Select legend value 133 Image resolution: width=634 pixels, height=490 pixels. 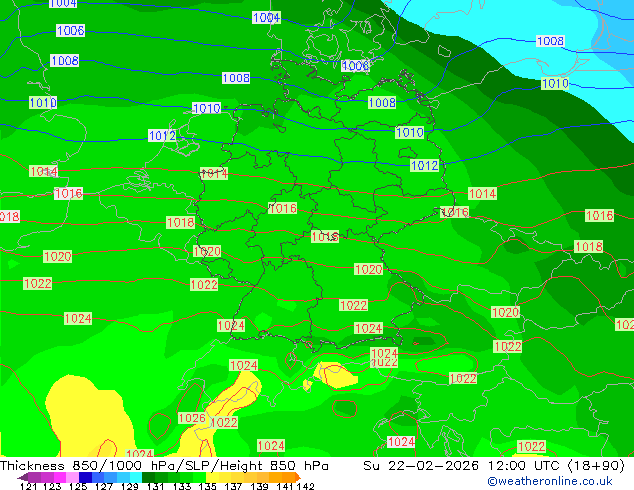click(x=182, y=486)
